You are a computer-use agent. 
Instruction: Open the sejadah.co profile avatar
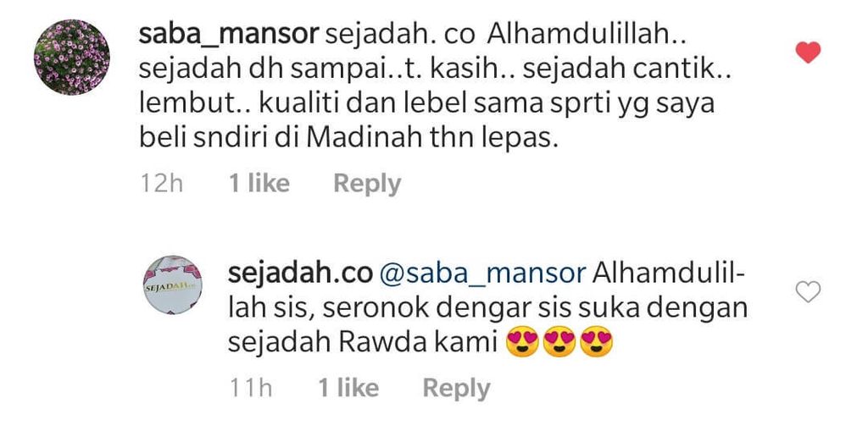(x=173, y=285)
